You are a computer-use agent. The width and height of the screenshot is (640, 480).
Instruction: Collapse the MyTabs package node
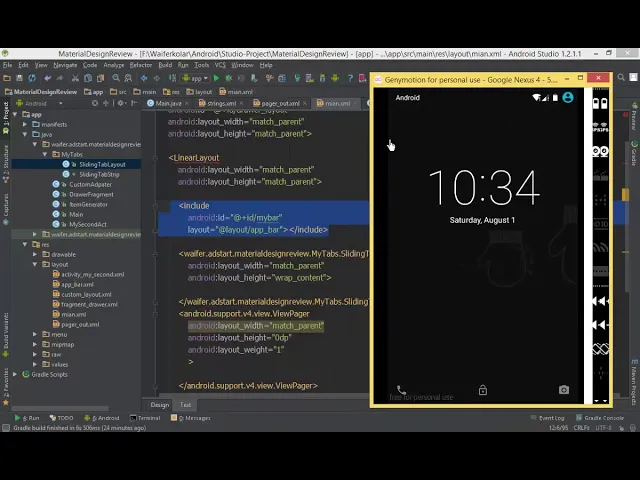[45, 154]
